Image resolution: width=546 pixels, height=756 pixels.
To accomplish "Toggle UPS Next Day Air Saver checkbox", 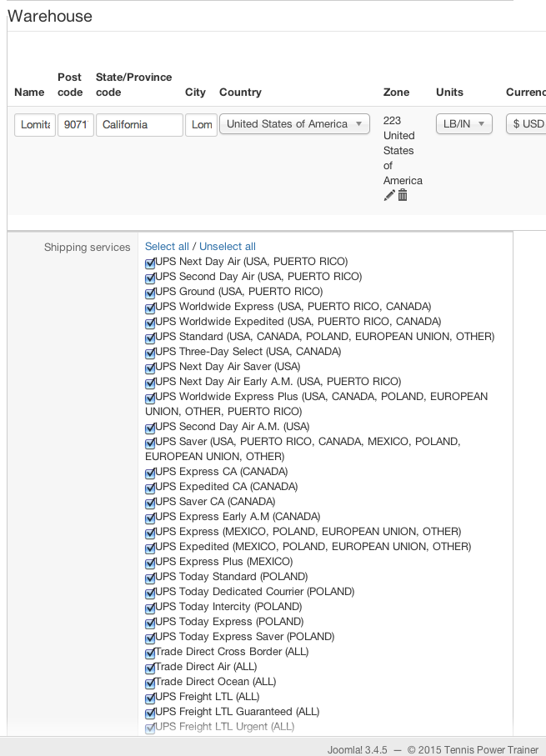I will point(150,368).
